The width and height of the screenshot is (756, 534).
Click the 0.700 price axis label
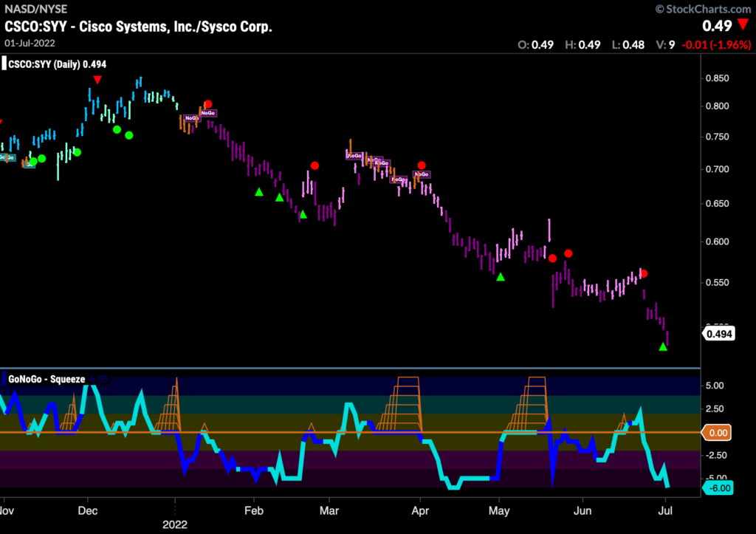718,169
